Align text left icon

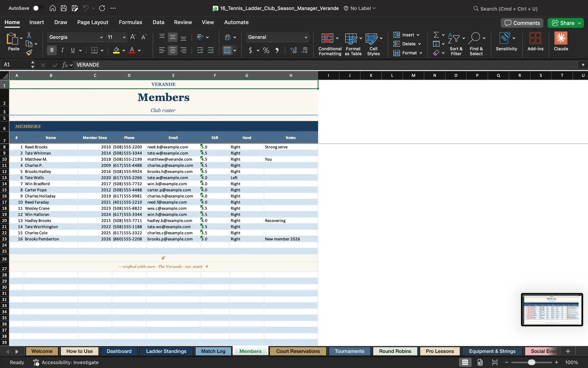162,50
